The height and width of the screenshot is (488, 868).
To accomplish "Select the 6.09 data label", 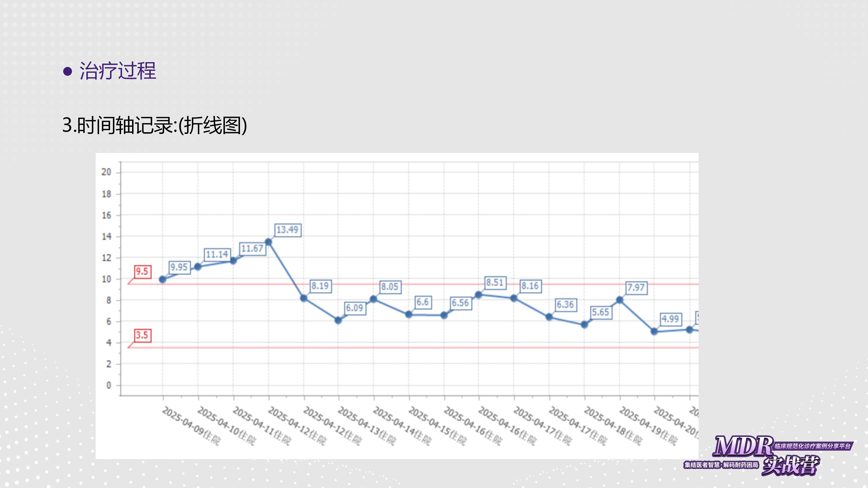I will 355,308.
